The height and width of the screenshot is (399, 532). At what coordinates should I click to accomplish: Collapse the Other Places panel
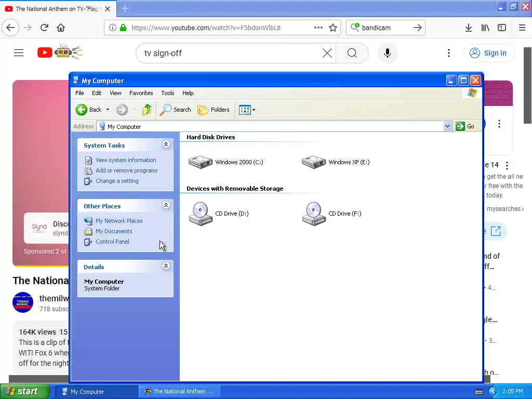click(x=166, y=205)
